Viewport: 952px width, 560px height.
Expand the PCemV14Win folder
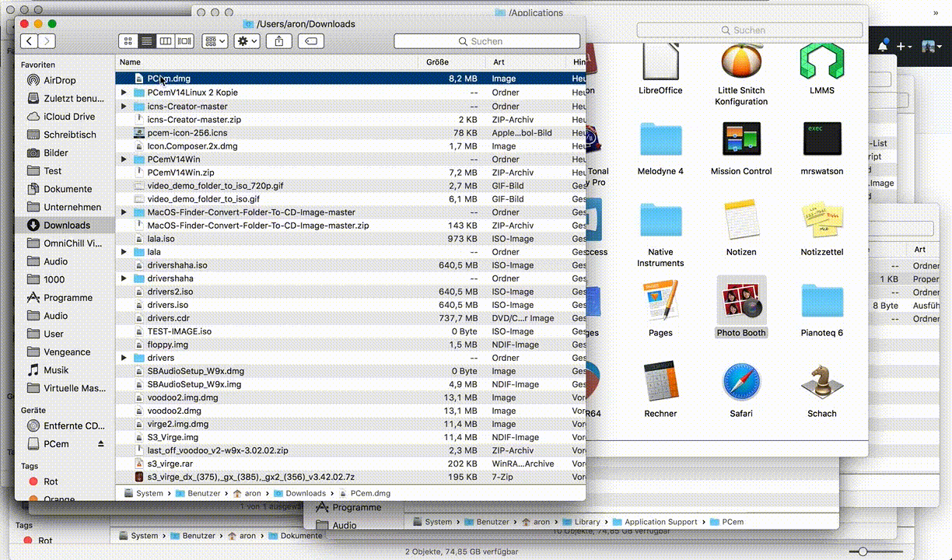[x=124, y=159]
